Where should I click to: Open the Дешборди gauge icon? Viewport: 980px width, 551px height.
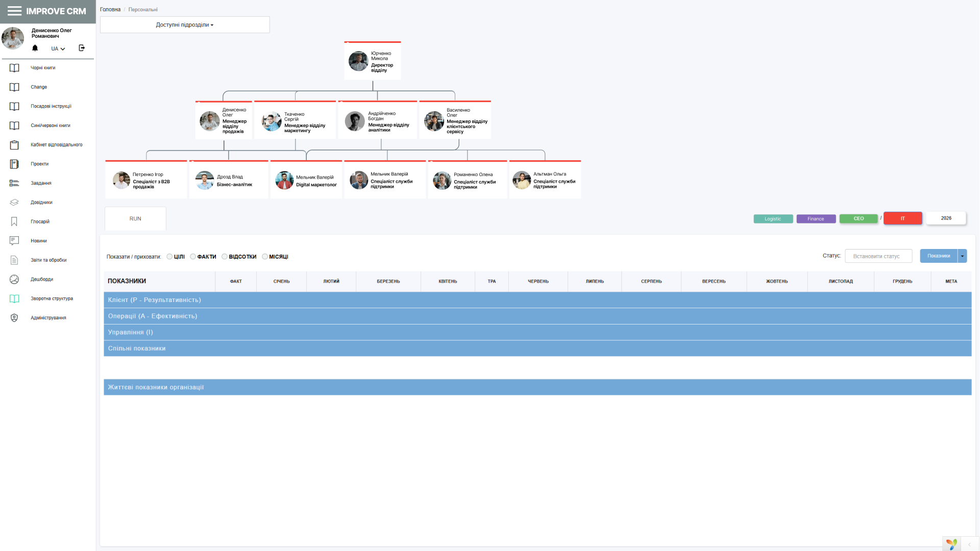click(14, 280)
